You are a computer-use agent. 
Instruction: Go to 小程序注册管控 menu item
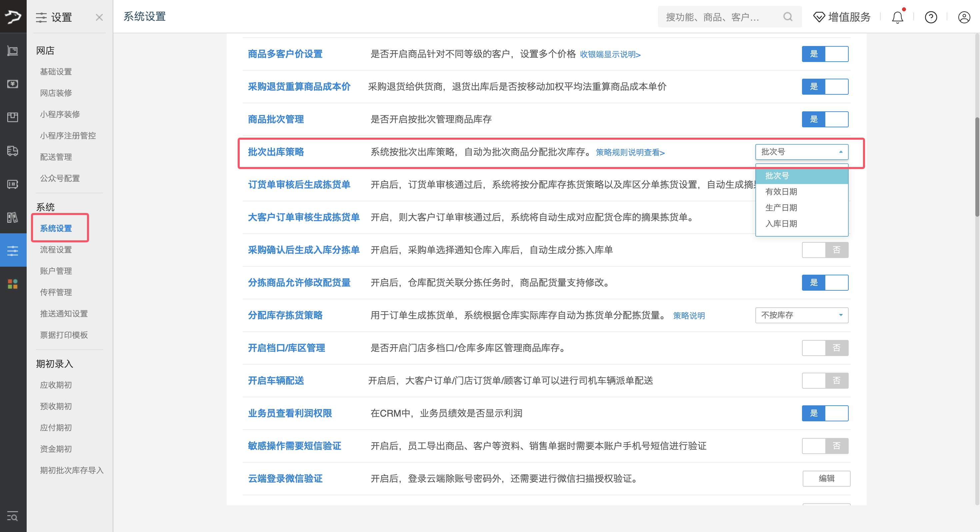[68, 135]
